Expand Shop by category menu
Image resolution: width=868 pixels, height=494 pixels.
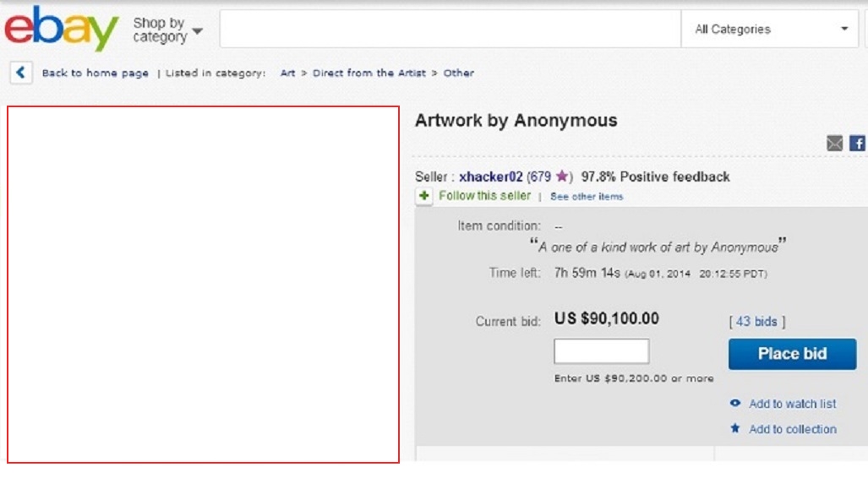[x=167, y=30]
